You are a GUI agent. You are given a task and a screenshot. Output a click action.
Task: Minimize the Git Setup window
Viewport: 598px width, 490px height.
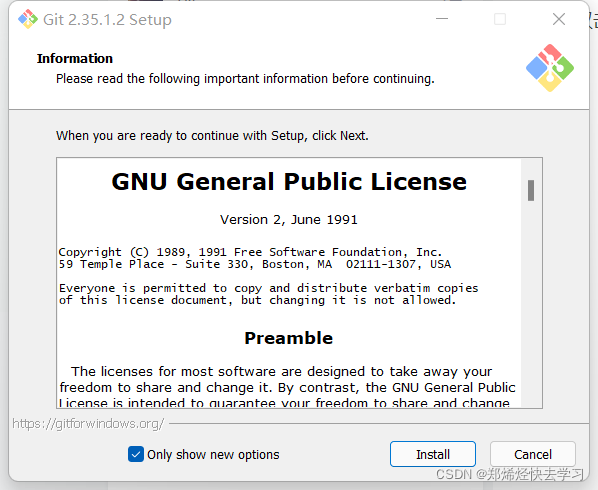pyautogui.click(x=442, y=19)
